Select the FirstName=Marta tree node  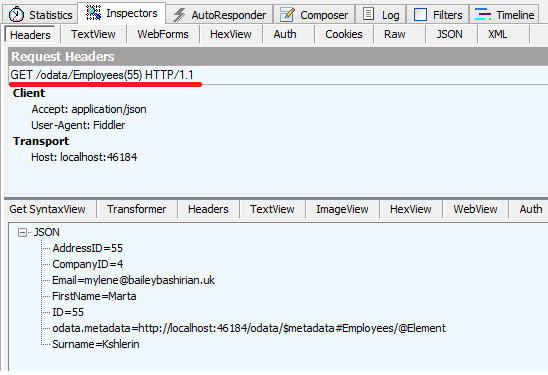(x=94, y=296)
